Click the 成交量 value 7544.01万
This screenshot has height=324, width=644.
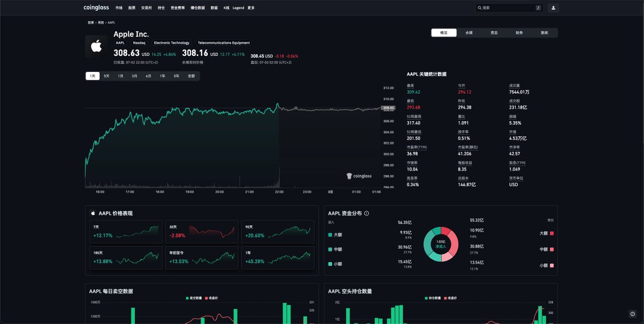point(519,92)
